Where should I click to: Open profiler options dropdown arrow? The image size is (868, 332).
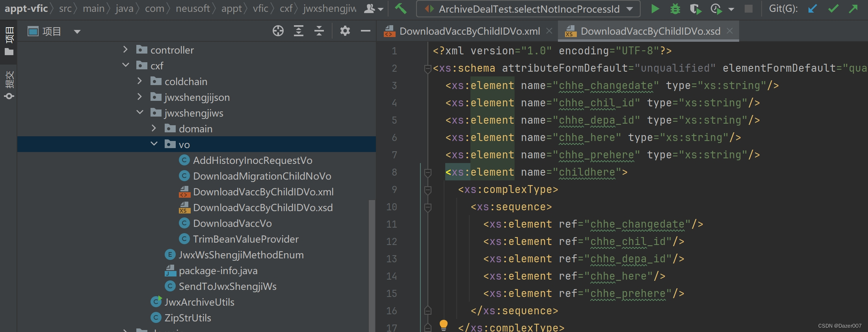click(x=731, y=9)
